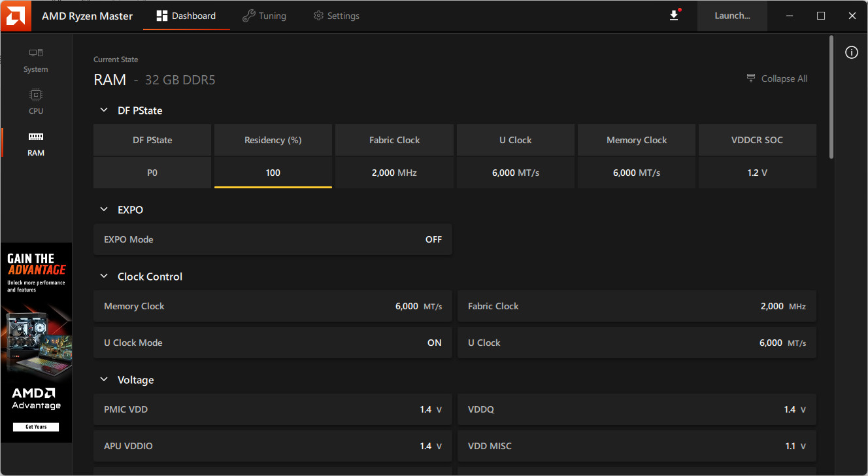The height and width of the screenshot is (476, 868).
Task: Click Get Yours in AMD ad
Action: point(36,427)
